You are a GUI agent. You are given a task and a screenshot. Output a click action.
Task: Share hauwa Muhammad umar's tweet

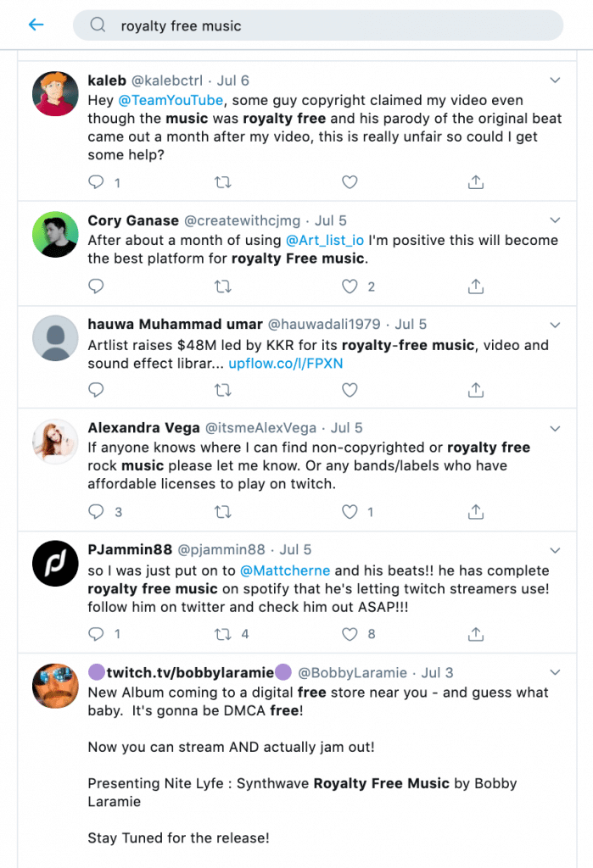[476, 390]
